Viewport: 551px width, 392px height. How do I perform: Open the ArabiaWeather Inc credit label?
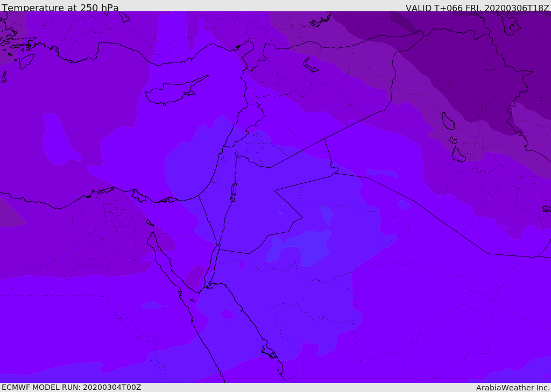tap(512, 388)
